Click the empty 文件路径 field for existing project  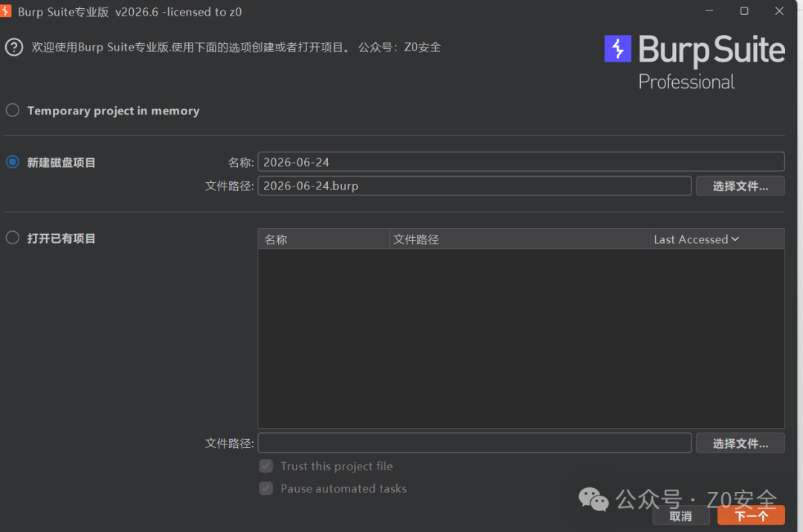(474, 443)
